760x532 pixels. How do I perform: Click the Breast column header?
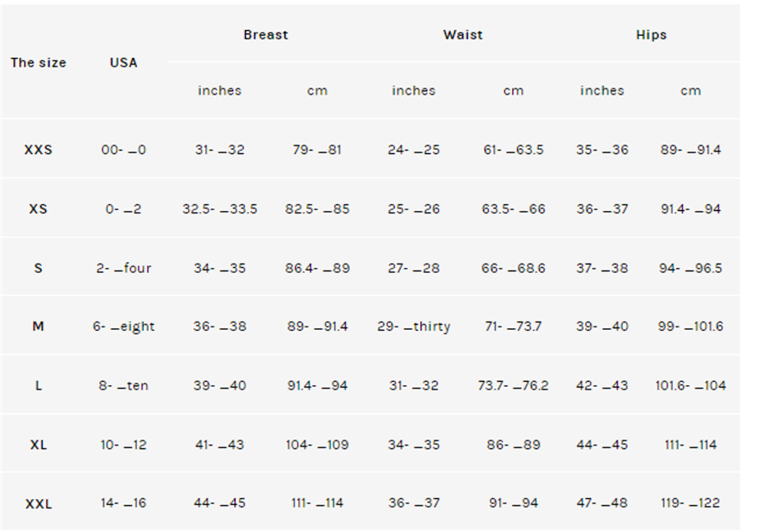tap(265, 35)
